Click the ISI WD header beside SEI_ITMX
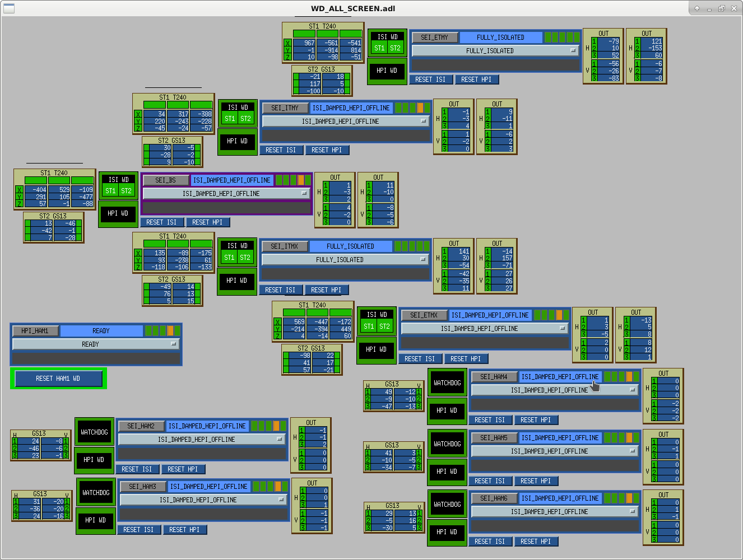Viewport: 743px width, 560px height. pos(237,246)
